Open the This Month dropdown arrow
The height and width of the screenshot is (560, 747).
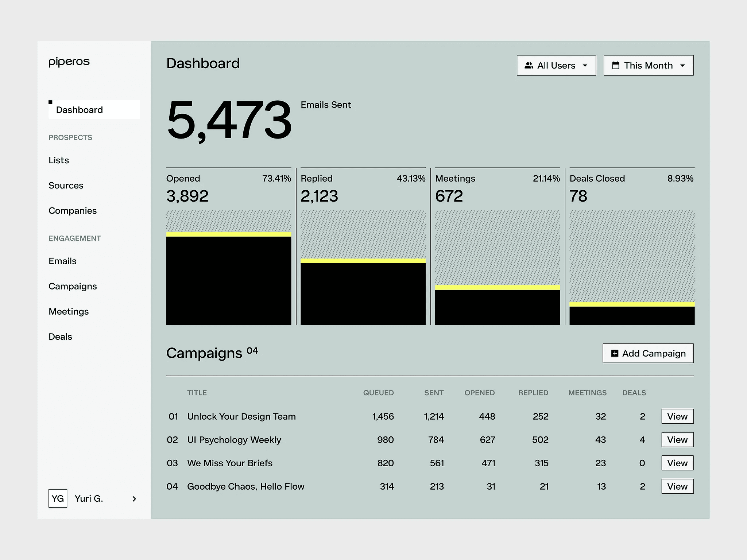coord(682,66)
